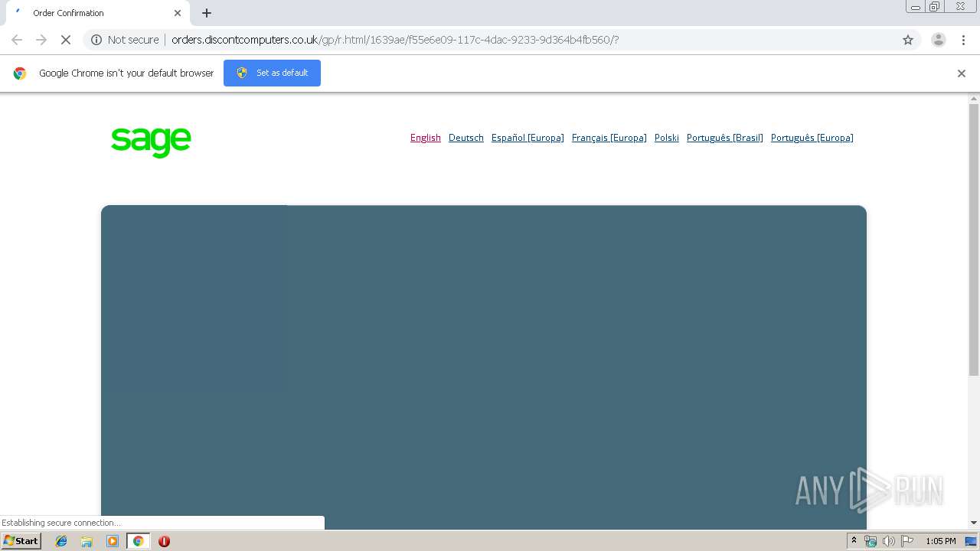Click the scrollbar down arrow
The width and height of the screenshot is (980, 551).
click(974, 523)
